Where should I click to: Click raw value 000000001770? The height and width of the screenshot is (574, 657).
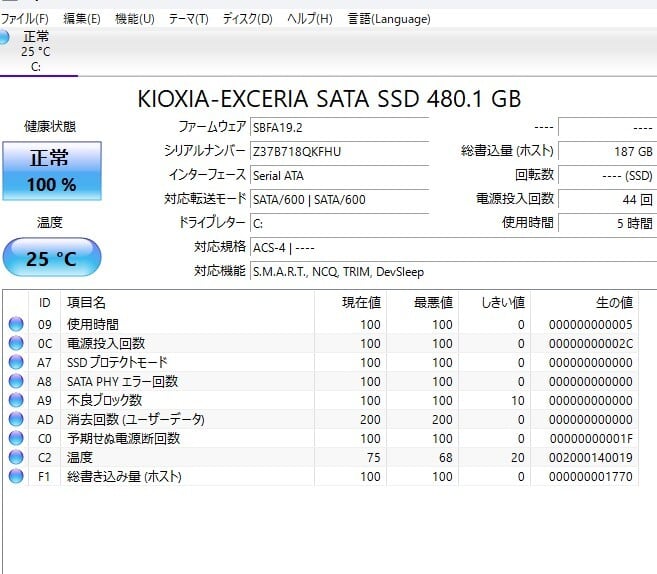[591, 477]
